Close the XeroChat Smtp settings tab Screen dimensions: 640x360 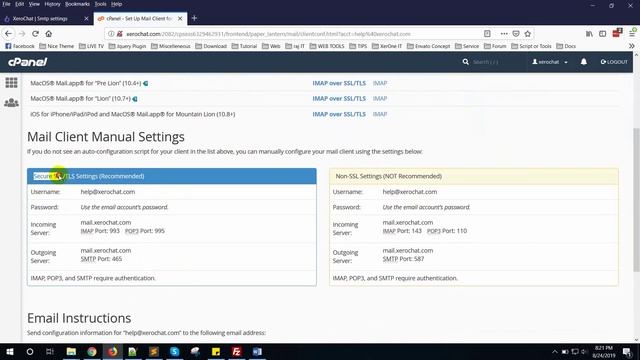coord(86,18)
